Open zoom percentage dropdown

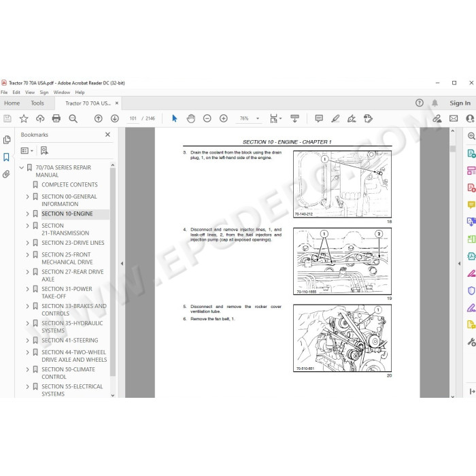coord(258,118)
